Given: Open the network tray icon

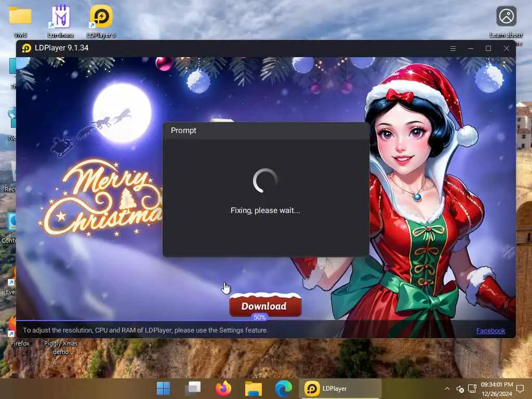Looking at the screenshot, I should (472, 389).
